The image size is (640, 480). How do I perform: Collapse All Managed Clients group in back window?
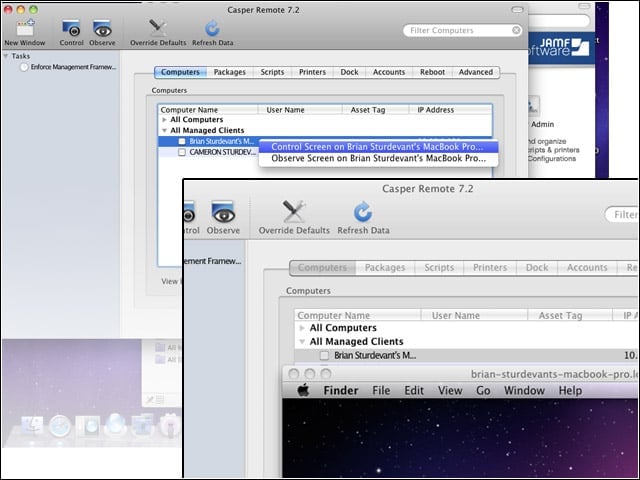(x=164, y=130)
